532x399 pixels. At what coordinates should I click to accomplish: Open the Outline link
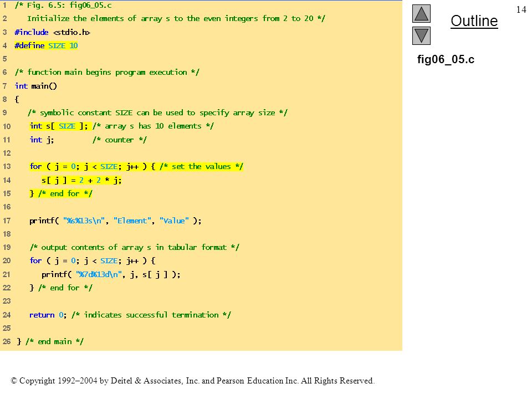(474, 21)
